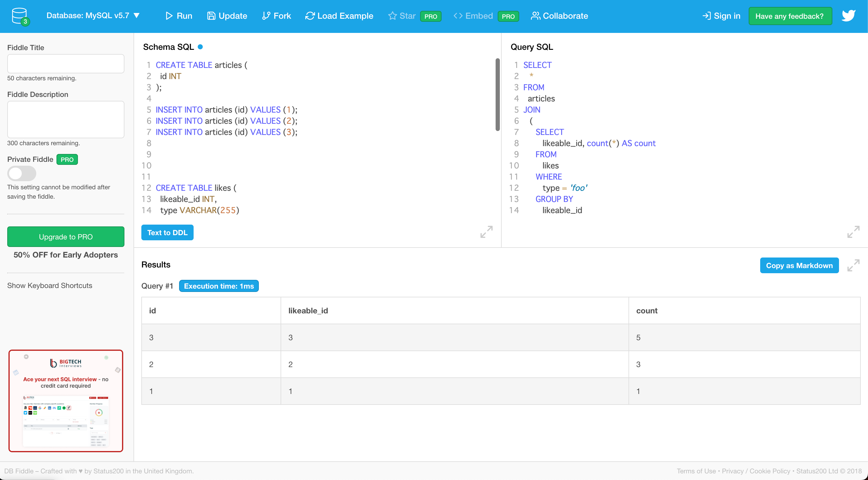The height and width of the screenshot is (480, 868).
Task: Open the Database MySQL v5.7 dropdown
Action: (x=93, y=15)
